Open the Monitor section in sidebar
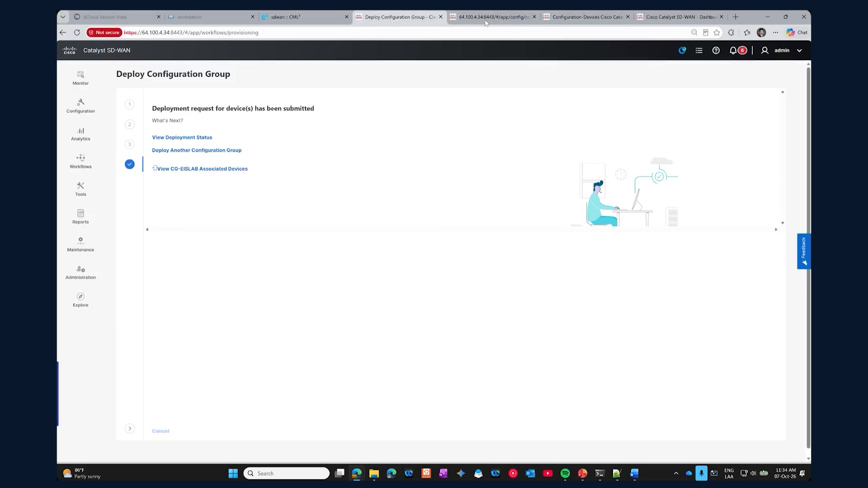868x488 pixels. pyautogui.click(x=80, y=78)
